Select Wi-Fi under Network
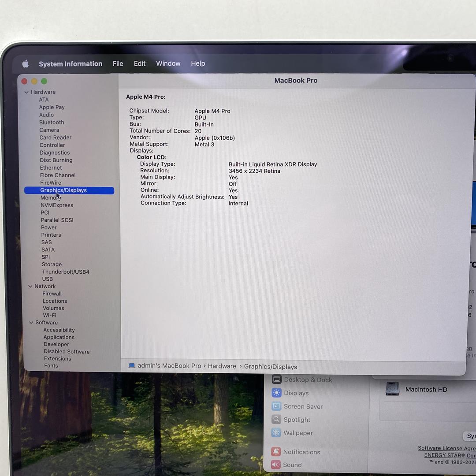This screenshot has height=476, width=476. [49, 315]
